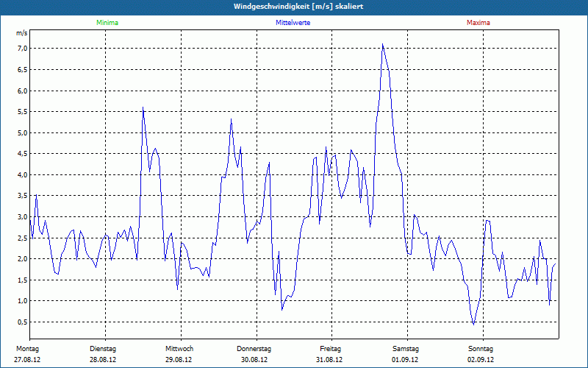Image resolution: width=588 pixels, height=368 pixels.
Task: Click the Dienstag day label
Action: tap(103, 349)
